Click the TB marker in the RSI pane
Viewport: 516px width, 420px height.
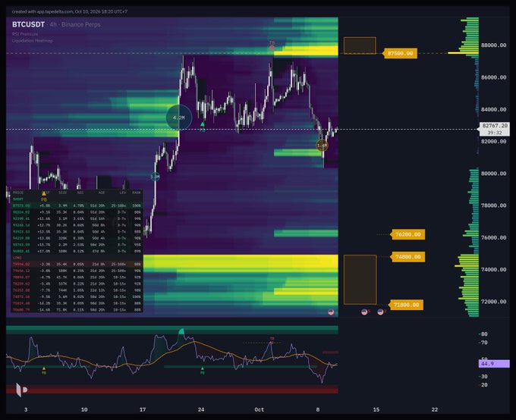coord(272,340)
